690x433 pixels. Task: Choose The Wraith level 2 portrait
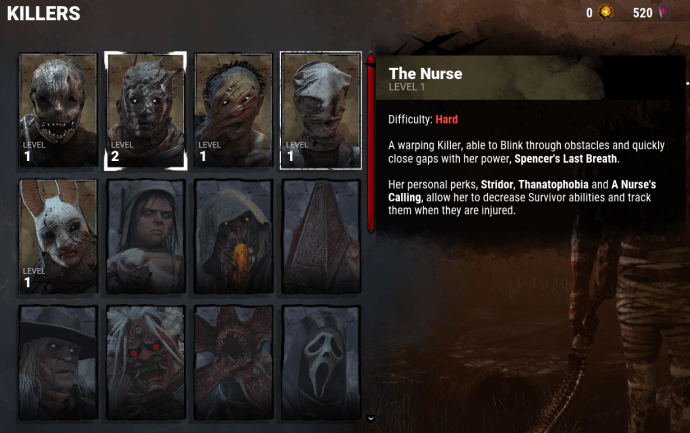click(146, 110)
